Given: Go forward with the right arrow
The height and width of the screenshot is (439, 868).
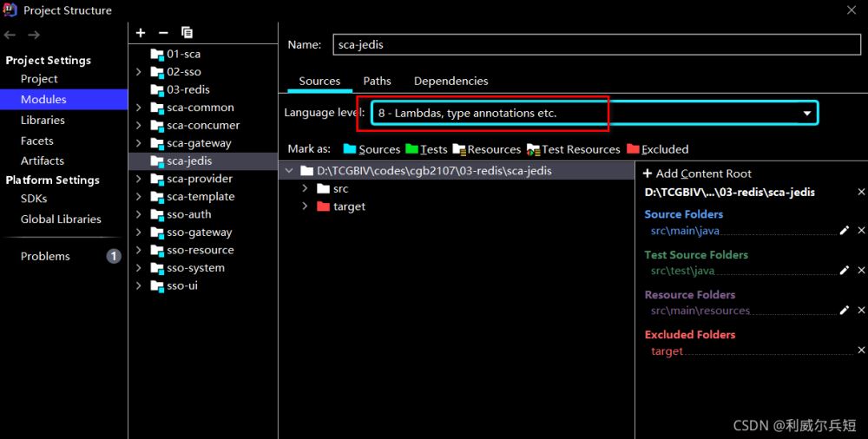Looking at the screenshot, I should (x=34, y=35).
